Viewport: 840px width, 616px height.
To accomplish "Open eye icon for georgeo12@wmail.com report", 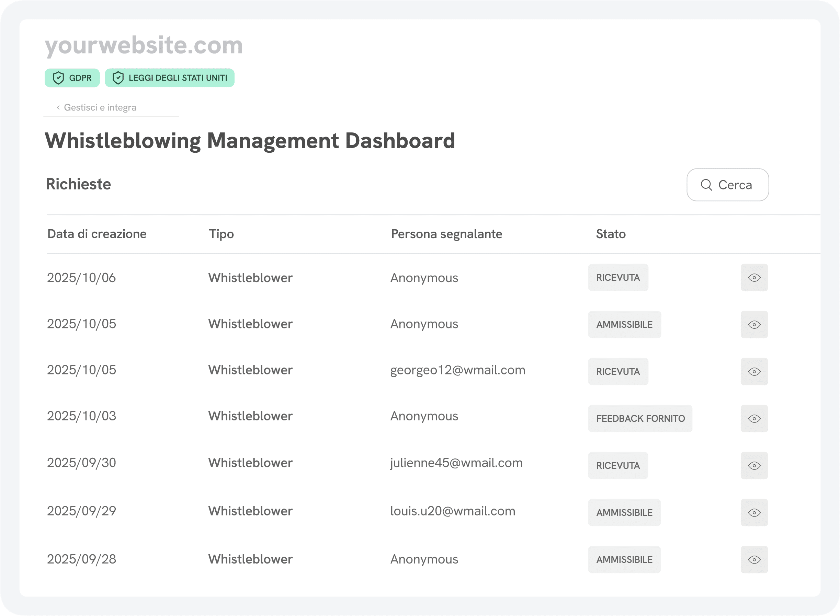I will tap(754, 371).
